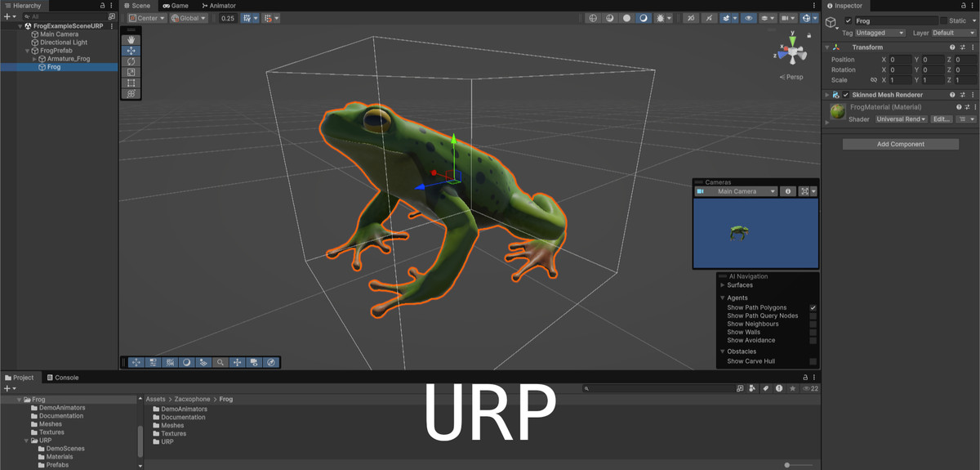This screenshot has width=980, height=470.
Task: Disable the Skinned Mesh Renderer checkbox
Action: [846, 95]
